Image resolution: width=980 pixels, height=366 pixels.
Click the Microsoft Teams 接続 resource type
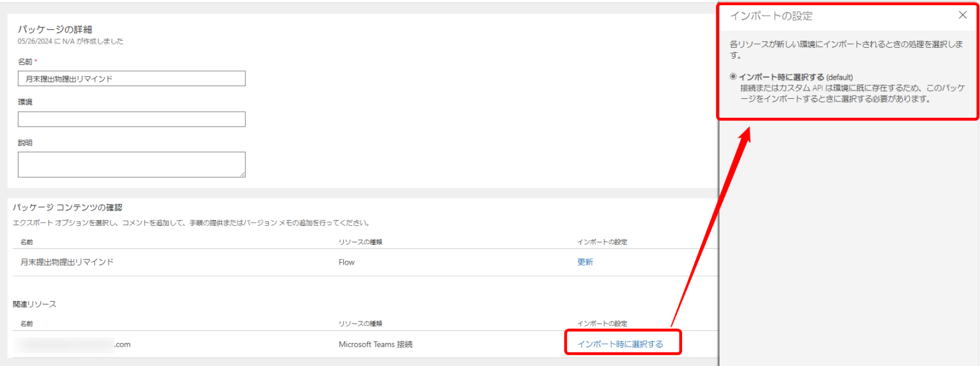(x=375, y=344)
